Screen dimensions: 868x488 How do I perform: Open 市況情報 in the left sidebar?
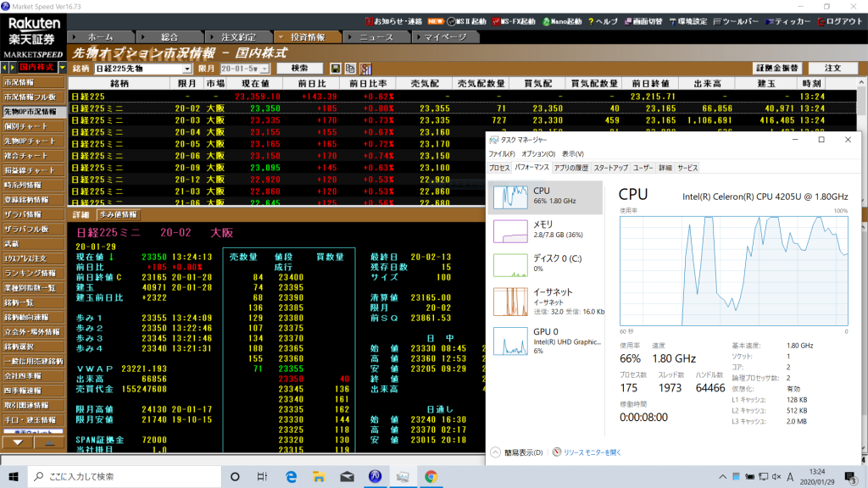click(x=33, y=82)
